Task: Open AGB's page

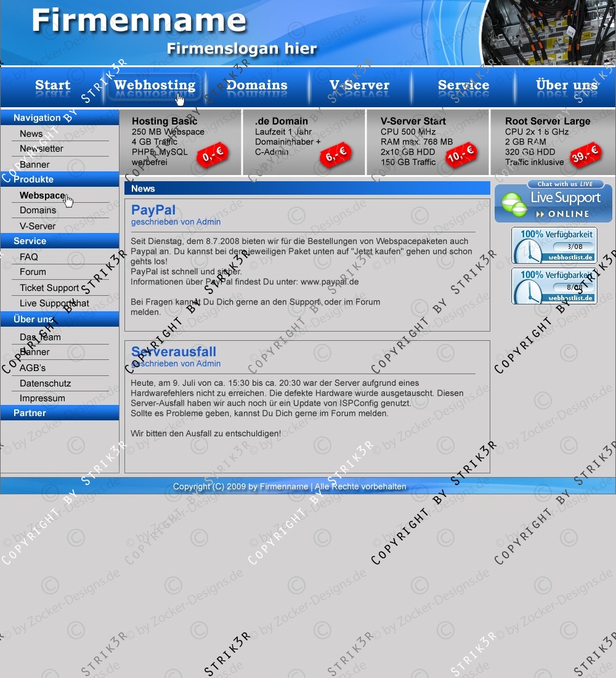Action: 33,367
